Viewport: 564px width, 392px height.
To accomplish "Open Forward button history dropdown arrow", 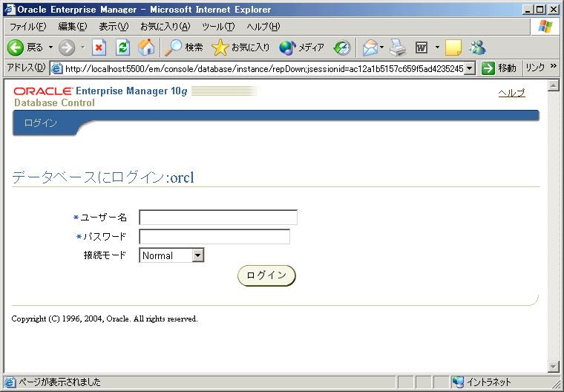I will click(x=82, y=48).
